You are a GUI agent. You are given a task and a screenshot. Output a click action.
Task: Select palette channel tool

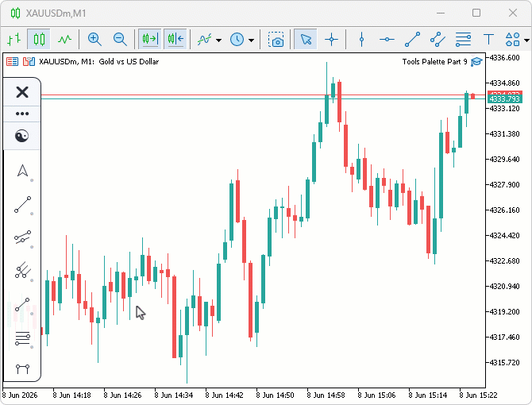coord(22,237)
